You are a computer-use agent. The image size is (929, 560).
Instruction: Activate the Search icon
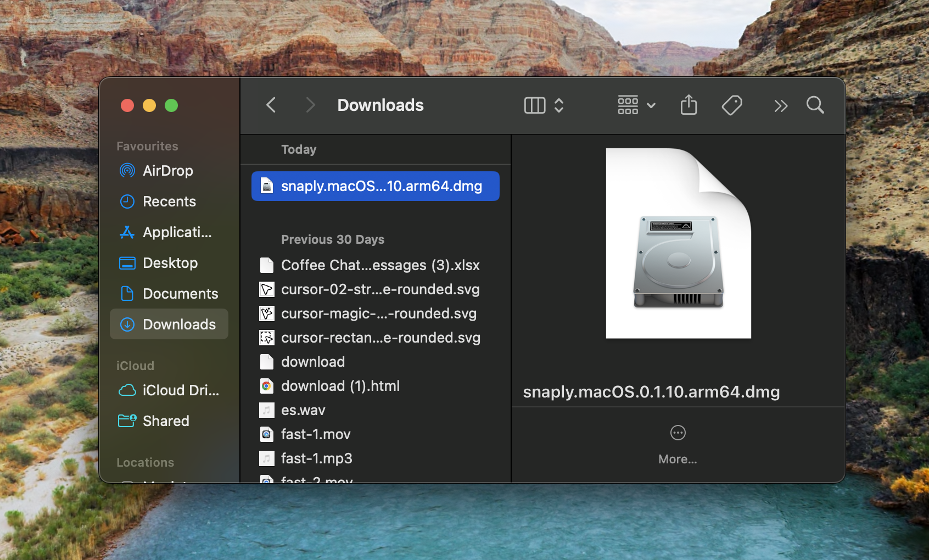pos(815,105)
